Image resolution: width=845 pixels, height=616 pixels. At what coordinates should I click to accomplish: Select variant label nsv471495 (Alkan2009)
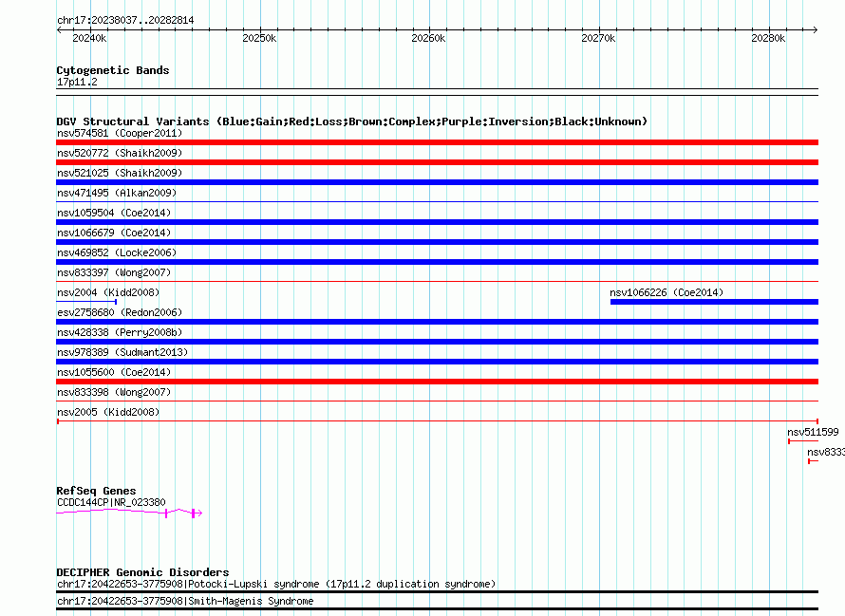coord(117,193)
